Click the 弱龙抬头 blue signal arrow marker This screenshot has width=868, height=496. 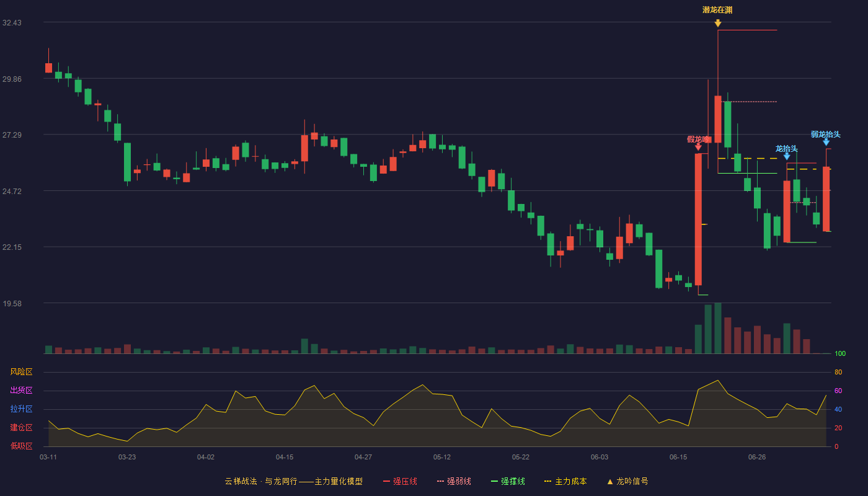826,142
